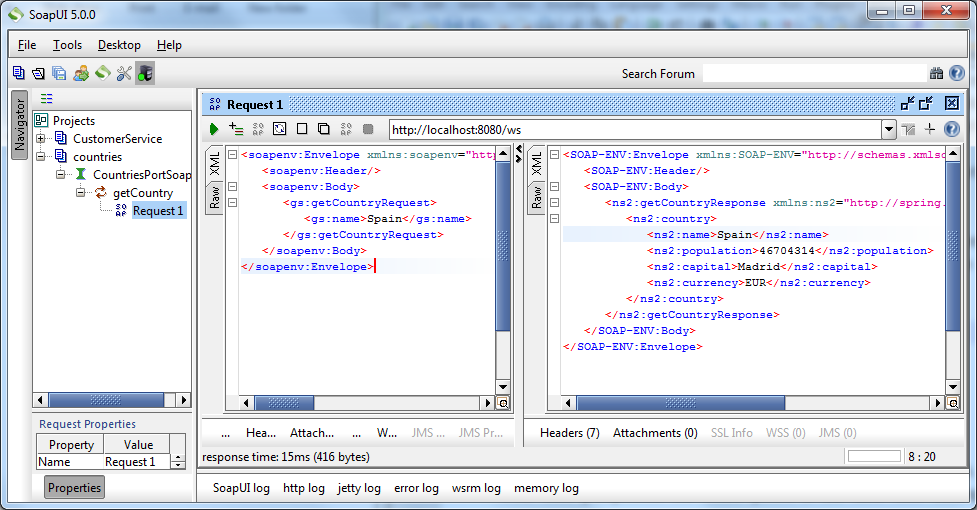The width and height of the screenshot is (977, 510).
Task: Toggle the proxy icon in main toolbar
Action: click(145, 73)
